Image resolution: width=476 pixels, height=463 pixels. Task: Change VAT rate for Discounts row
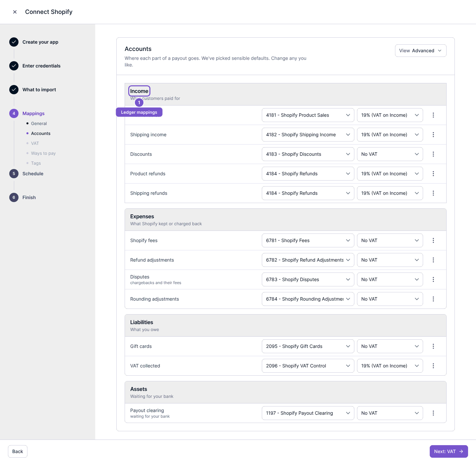[390, 154]
